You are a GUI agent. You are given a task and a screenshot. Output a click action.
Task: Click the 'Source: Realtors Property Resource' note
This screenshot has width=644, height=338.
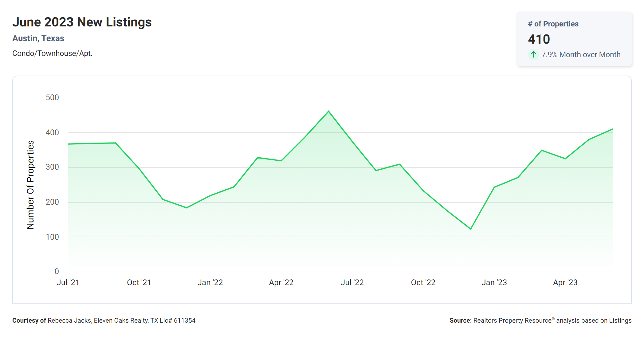point(540,320)
